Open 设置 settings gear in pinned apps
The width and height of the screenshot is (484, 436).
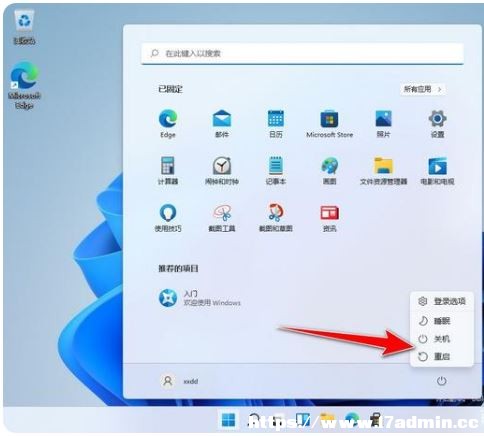(437, 123)
